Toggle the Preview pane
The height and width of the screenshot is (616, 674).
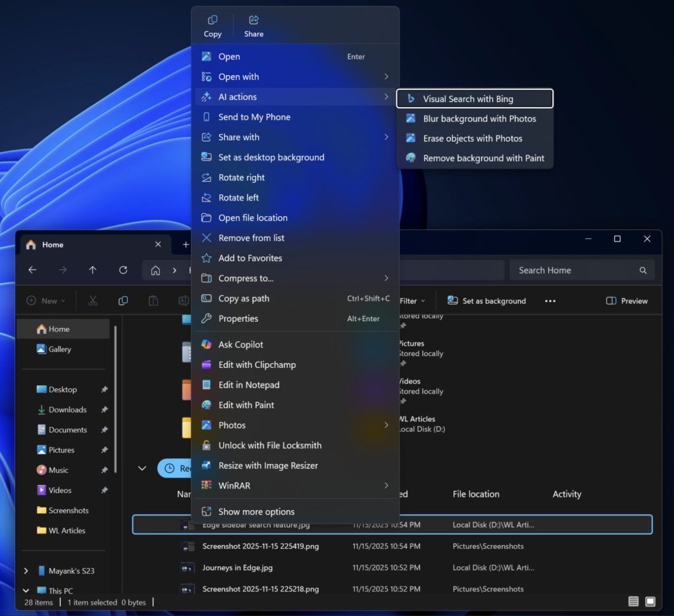click(x=627, y=301)
